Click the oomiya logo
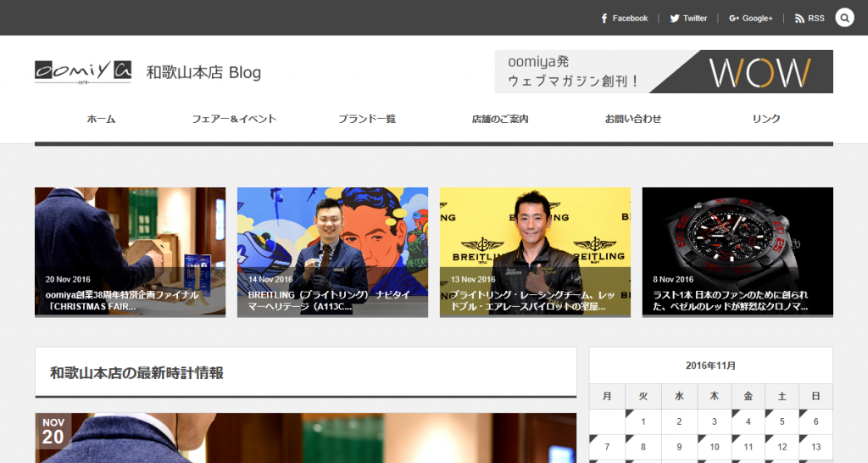868x463 pixels. coord(83,72)
